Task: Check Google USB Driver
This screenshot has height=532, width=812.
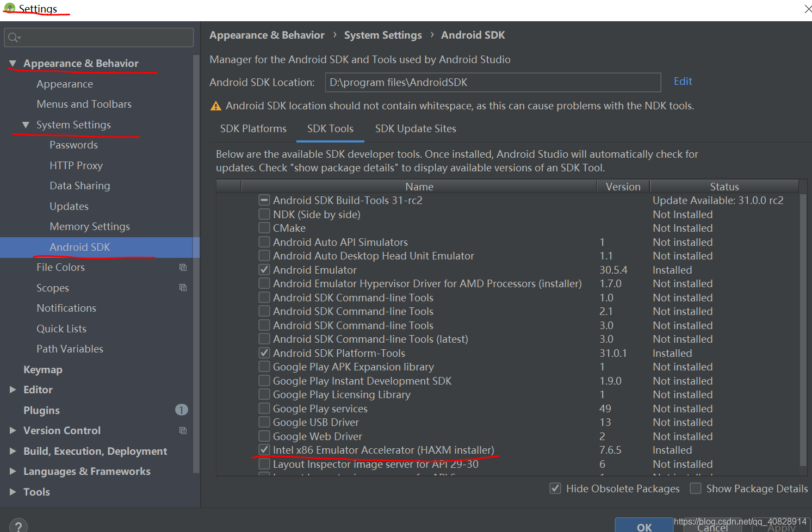Action: (264, 422)
